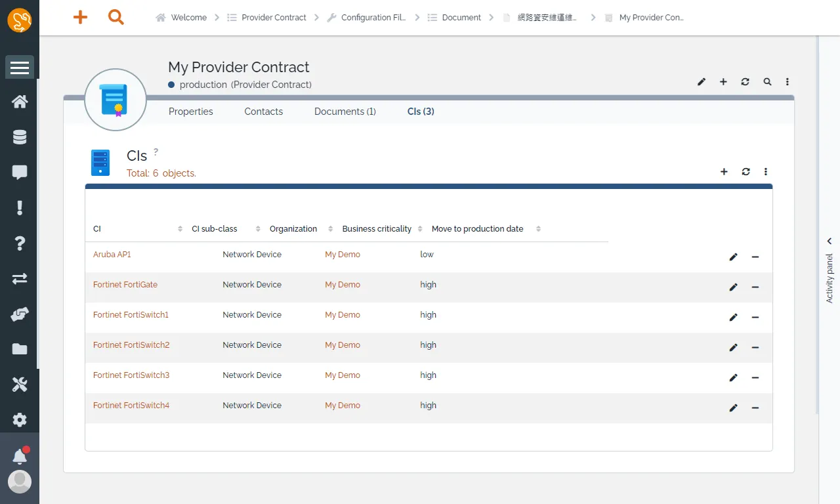Remove the Fortinet FortiSwitch1 row
The image size is (840, 504).
coord(755,318)
